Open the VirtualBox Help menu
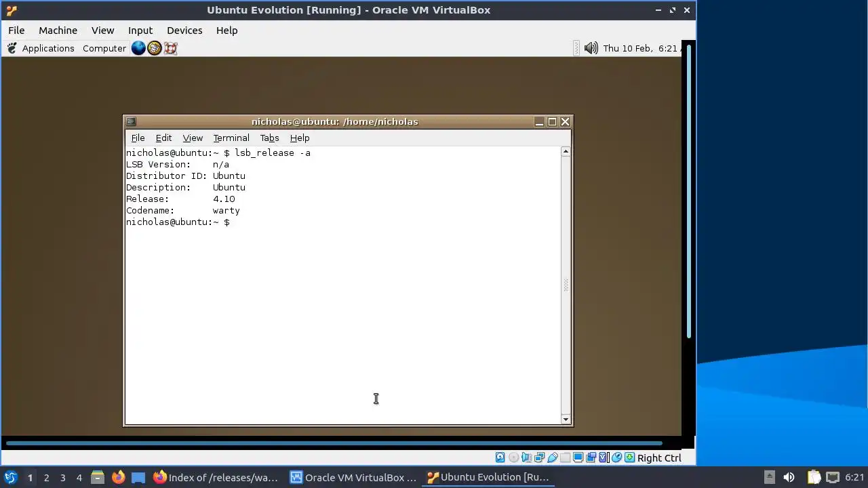Image resolution: width=868 pixels, height=488 pixels. coord(226,30)
